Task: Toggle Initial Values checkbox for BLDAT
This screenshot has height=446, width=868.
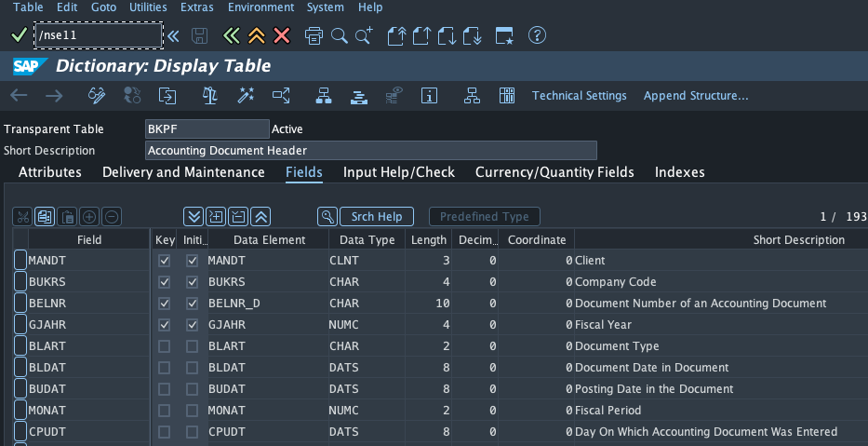Action: point(192,368)
